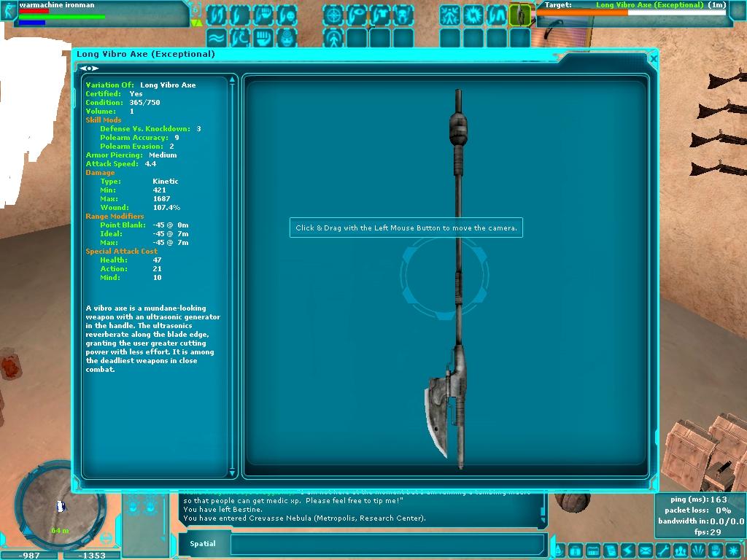This screenshot has width=747, height=560.
Task: Open inventory with the briefcase menu icon
Action: (x=576, y=551)
